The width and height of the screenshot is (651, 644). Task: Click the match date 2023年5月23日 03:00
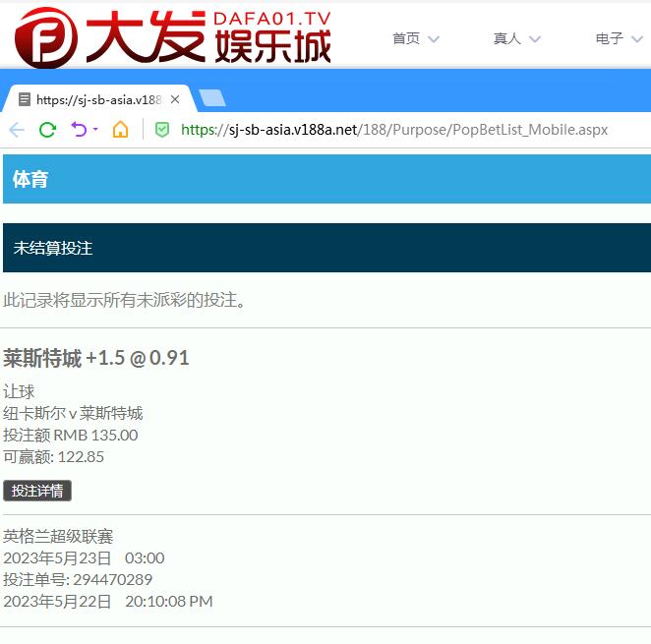(x=84, y=558)
